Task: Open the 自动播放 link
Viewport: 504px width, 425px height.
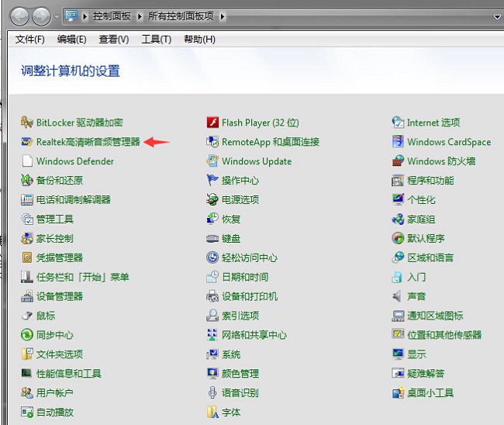Action: tap(54, 412)
